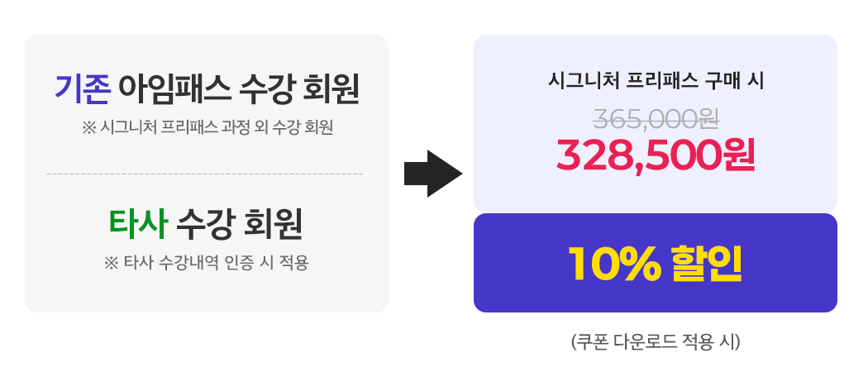Screen dimensions: 868x372
Task: Click the yellow 10% text
Action: 614,262
